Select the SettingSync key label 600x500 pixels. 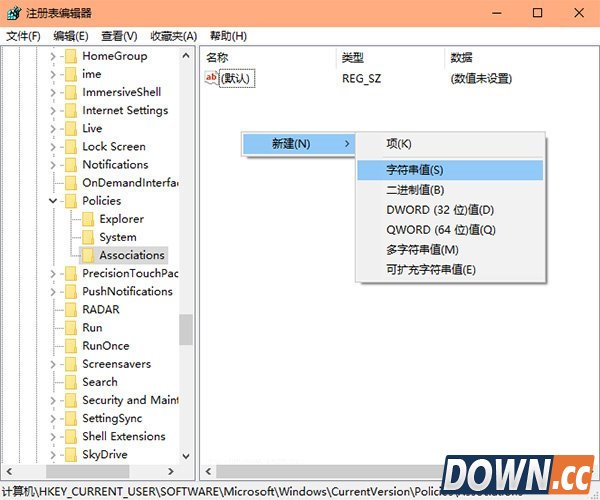click(x=112, y=419)
